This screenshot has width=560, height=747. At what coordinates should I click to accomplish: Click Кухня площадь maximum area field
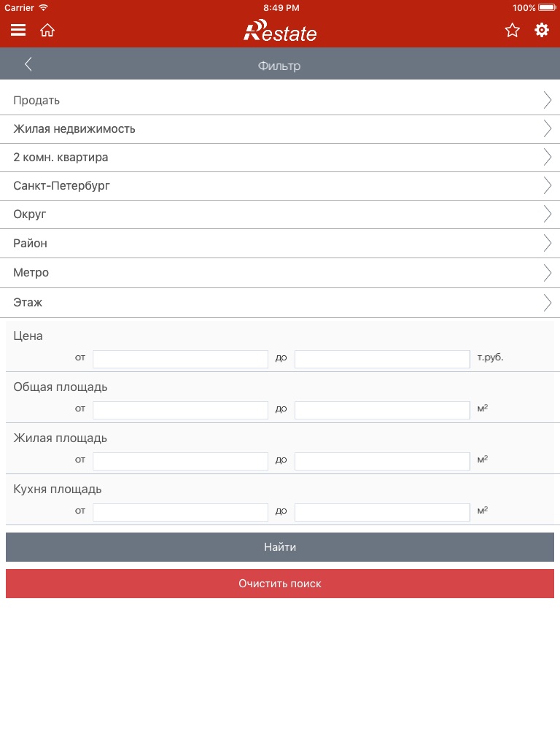382,512
